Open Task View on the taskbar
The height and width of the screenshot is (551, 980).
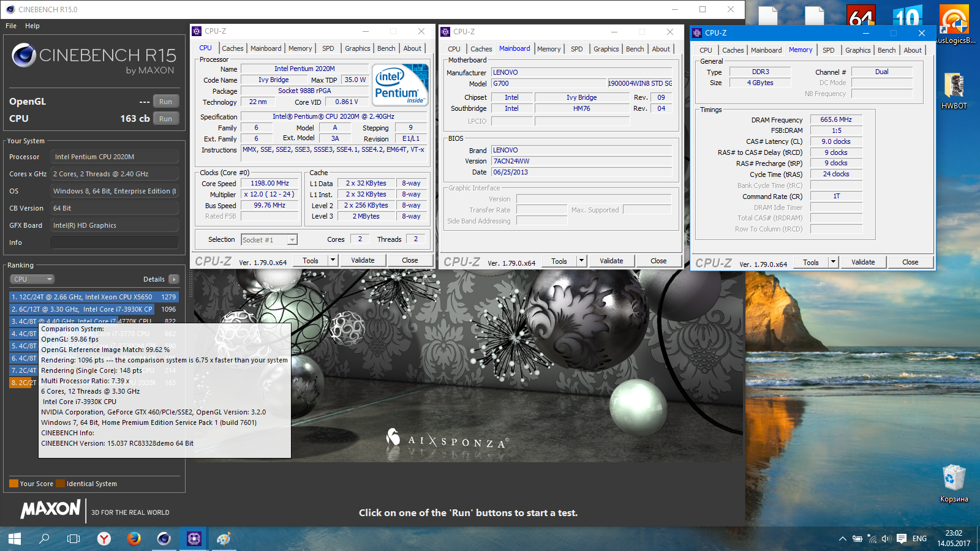click(x=73, y=539)
